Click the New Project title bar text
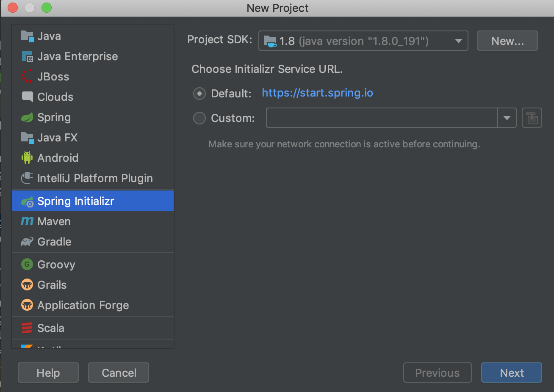This screenshot has width=554, height=392. tap(277, 8)
